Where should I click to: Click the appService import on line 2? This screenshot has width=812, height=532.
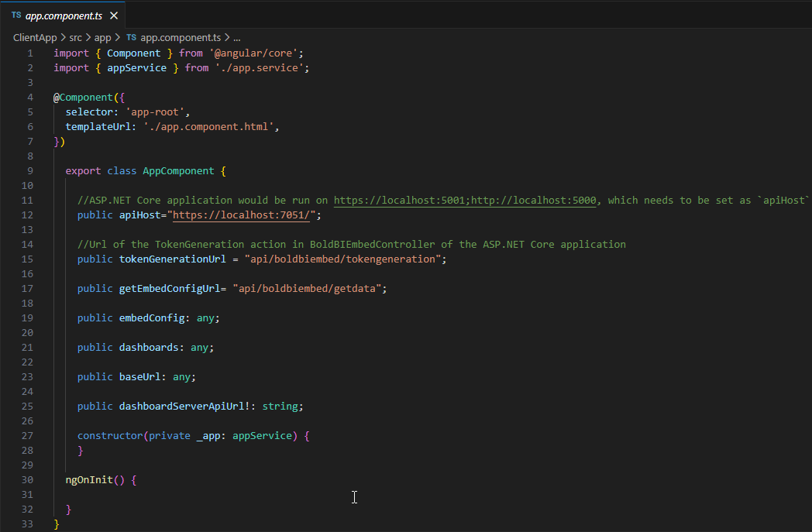pos(136,67)
